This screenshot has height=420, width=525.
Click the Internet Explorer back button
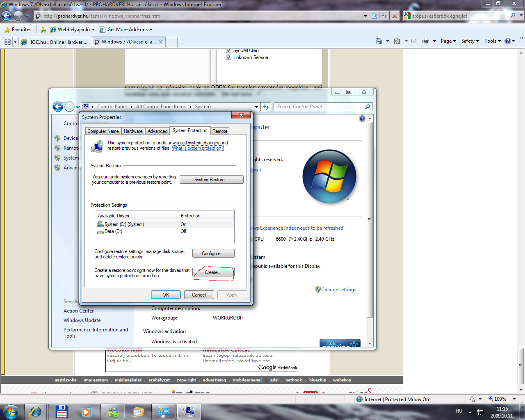pyautogui.click(x=7, y=16)
